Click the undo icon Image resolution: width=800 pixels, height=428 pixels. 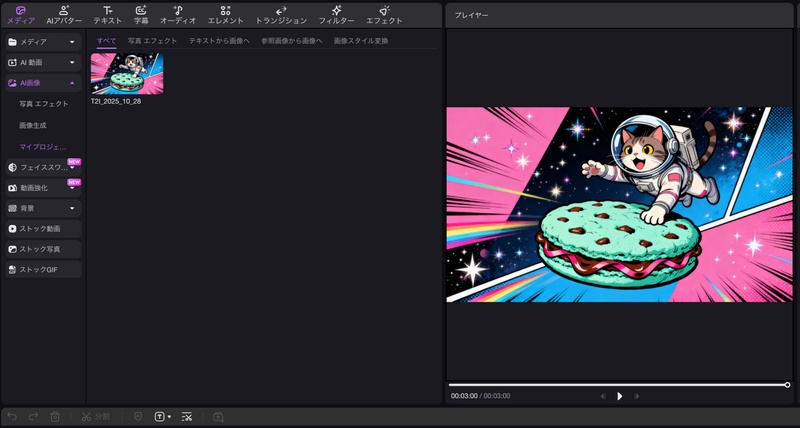[x=12, y=417]
